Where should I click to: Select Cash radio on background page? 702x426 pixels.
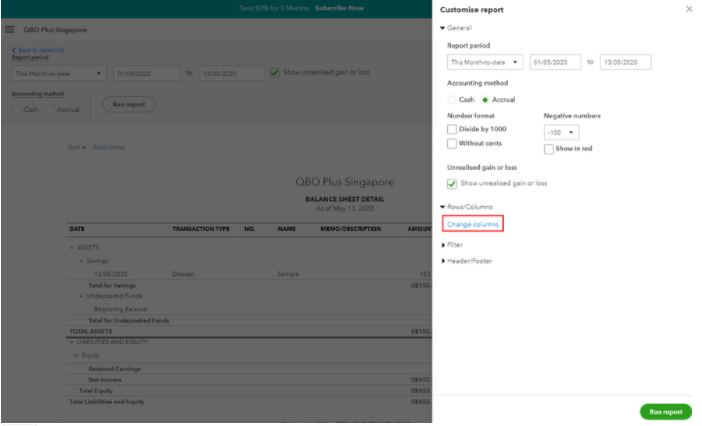click(x=17, y=110)
